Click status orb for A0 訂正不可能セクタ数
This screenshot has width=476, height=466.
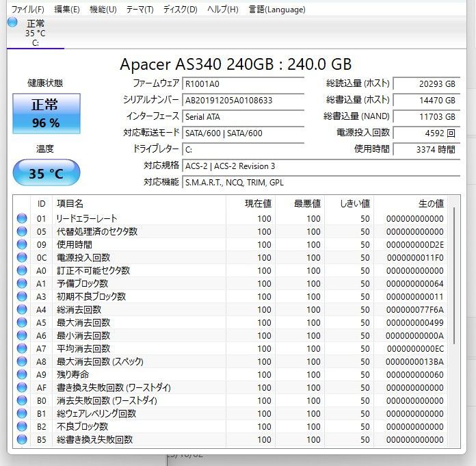[x=22, y=270]
